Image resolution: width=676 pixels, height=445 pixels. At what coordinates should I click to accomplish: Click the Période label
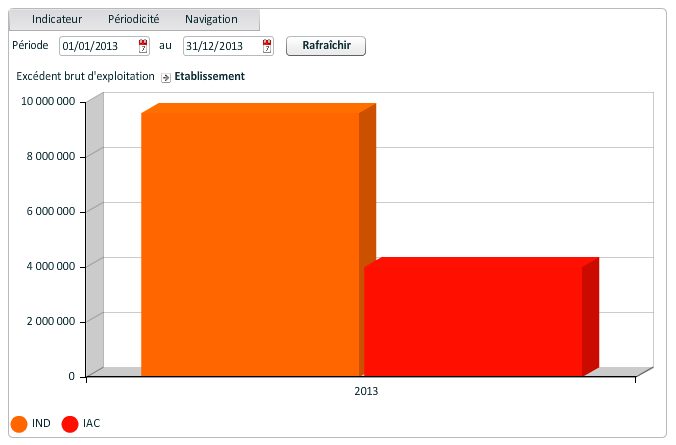pos(30,45)
